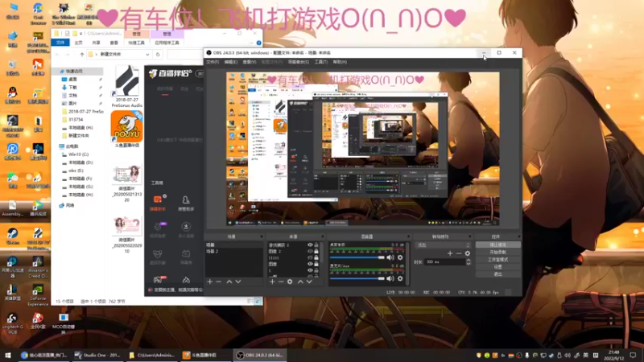Toggle lock on 图像 2 source
The height and width of the screenshot is (362, 644).
coord(316,251)
